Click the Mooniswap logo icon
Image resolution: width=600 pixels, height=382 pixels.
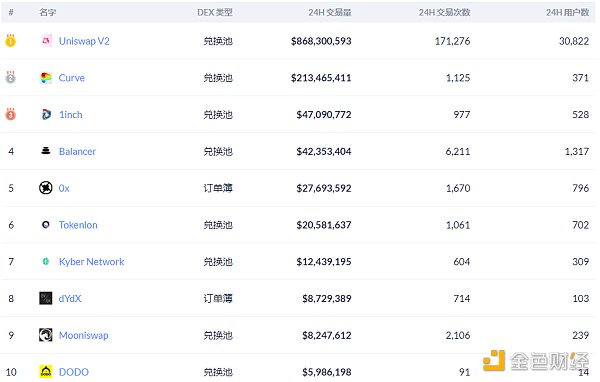tap(46, 335)
